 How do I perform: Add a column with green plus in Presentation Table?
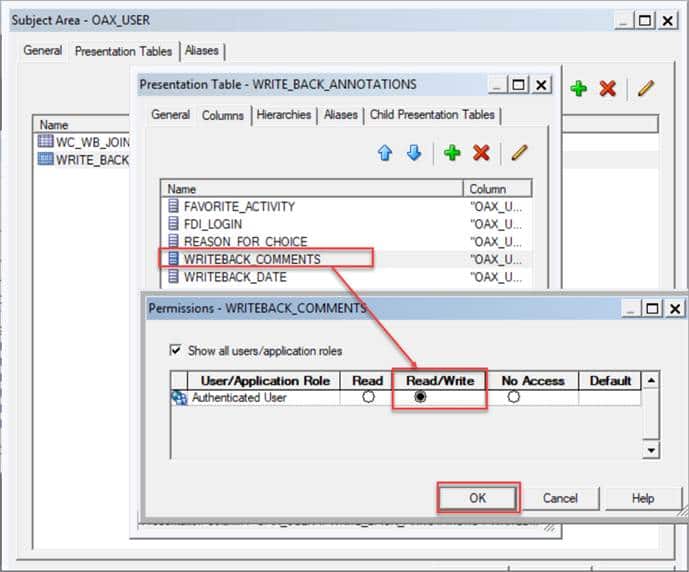point(452,153)
